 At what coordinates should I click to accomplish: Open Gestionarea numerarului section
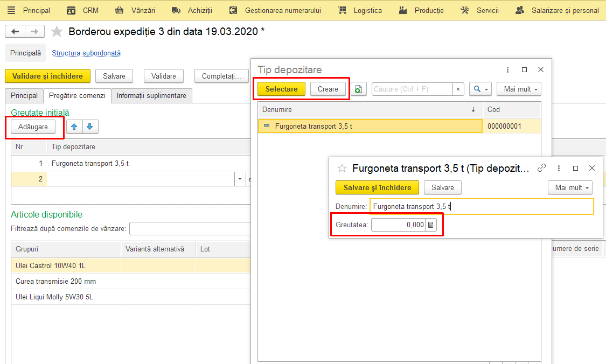(275, 10)
